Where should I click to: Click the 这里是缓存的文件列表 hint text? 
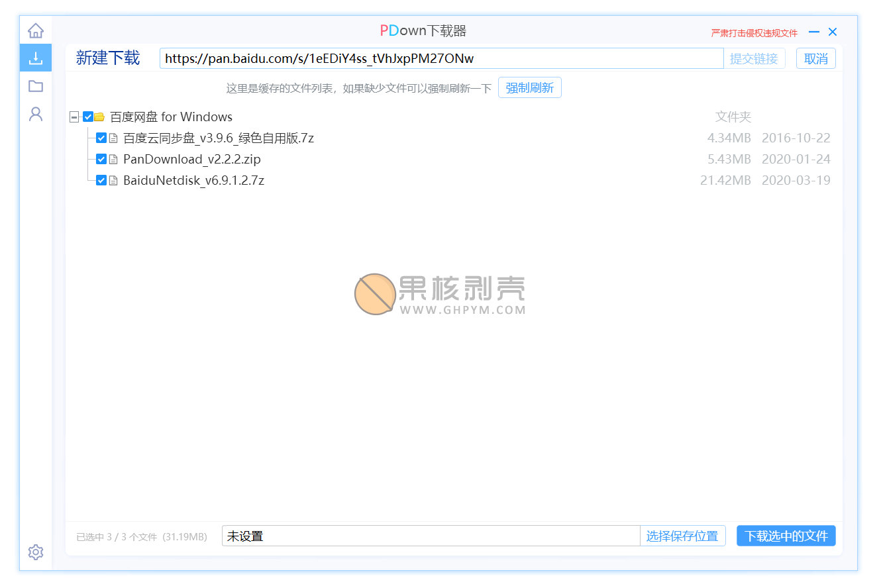pyautogui.click(x=359, y=88)
